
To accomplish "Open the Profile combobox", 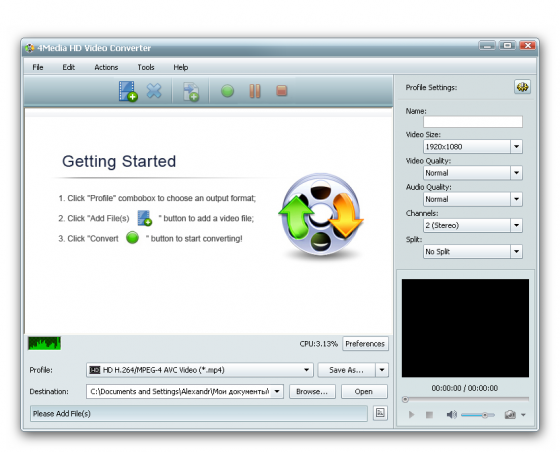I will point(200,370).
